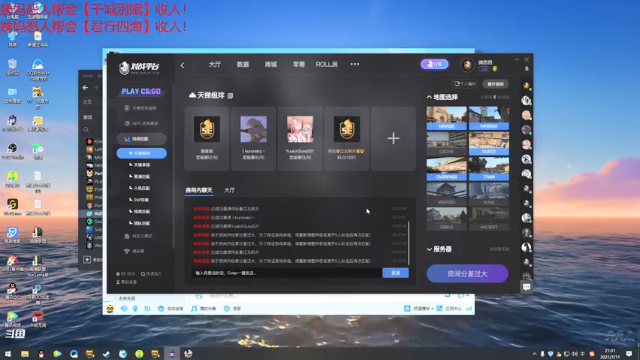Expand the 服务器 server section

click(429, 249)
